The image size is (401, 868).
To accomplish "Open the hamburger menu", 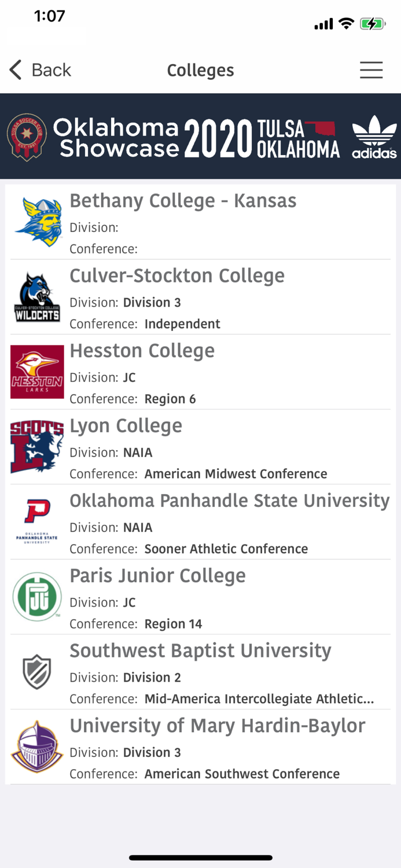I will 371,69.
